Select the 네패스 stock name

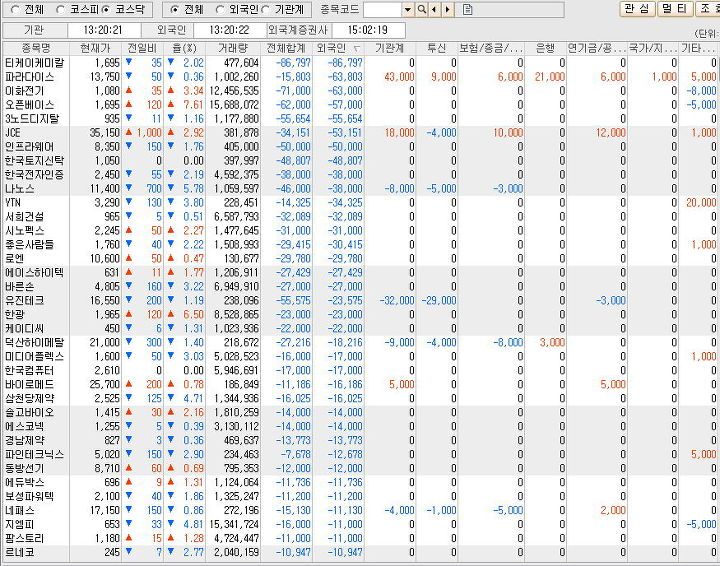(19, 510)
